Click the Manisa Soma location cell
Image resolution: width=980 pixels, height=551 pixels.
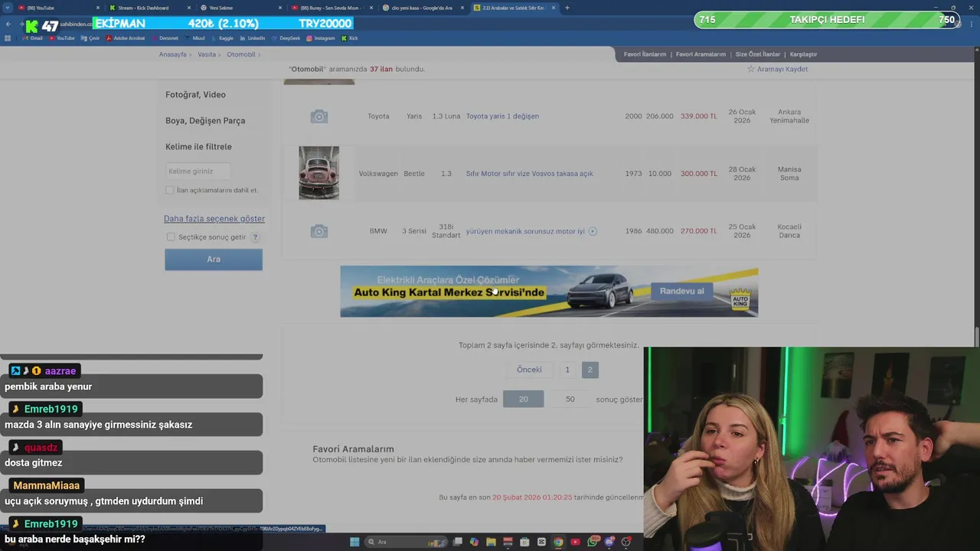(x=789, y=174)
